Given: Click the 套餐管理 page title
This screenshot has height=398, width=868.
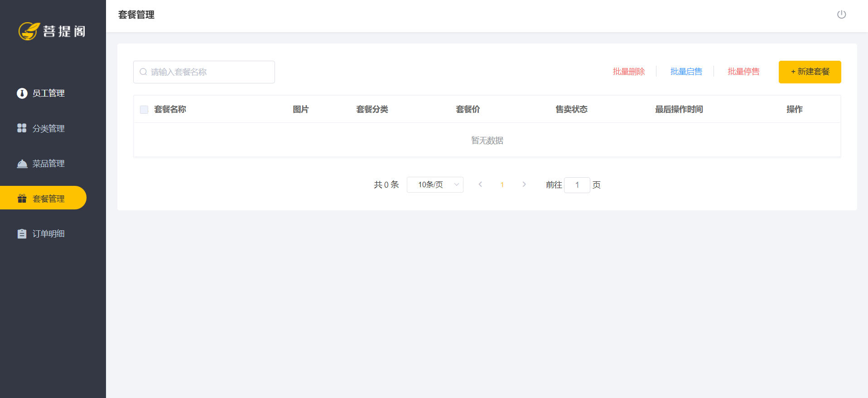Looking at the screenshot, I should [136, 15].
